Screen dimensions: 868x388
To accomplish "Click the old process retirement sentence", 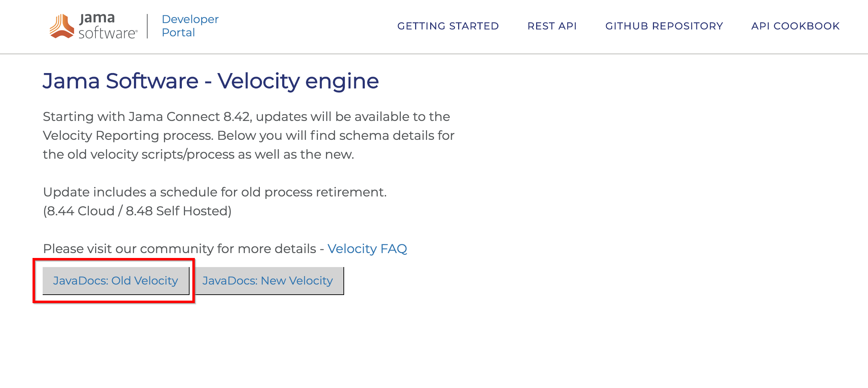I will click(215, 192).
